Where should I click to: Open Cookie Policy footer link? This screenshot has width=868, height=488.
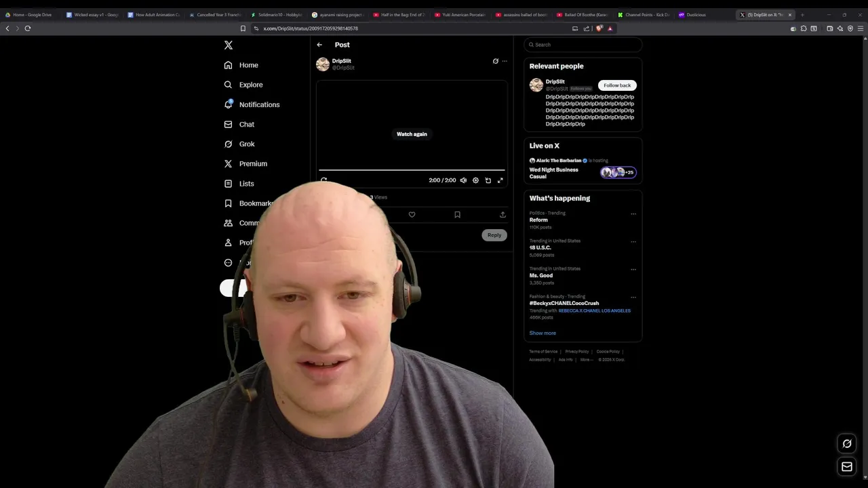608,352
